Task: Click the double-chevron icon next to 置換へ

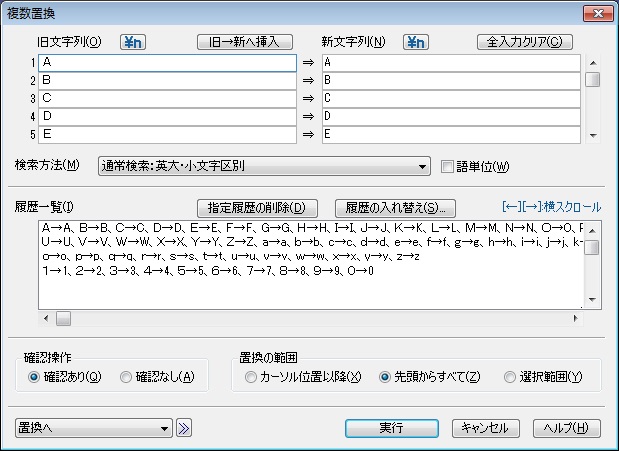Action: [x=184, y=428]
